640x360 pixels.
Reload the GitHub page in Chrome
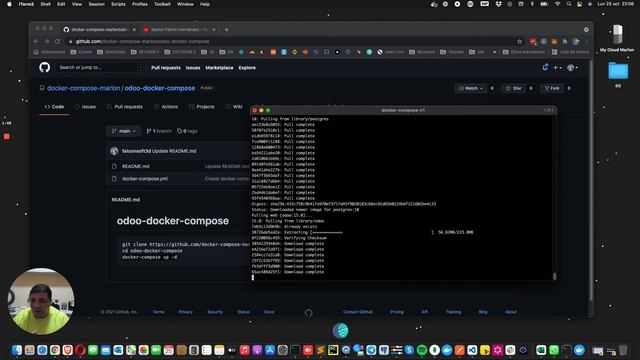pos(57,41)
